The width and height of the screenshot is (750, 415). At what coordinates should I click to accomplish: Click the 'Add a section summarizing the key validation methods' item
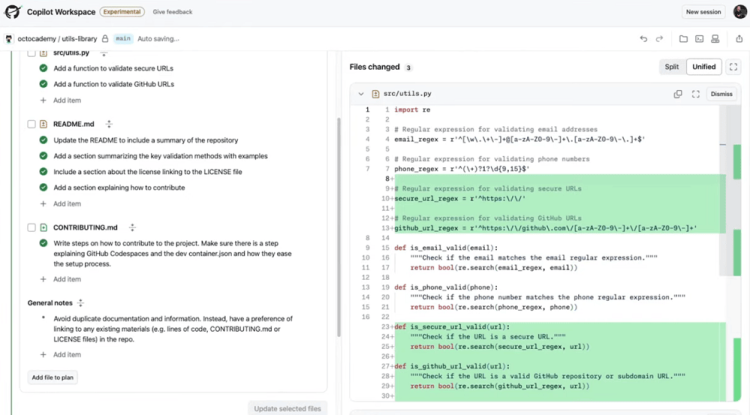point(160,156)
